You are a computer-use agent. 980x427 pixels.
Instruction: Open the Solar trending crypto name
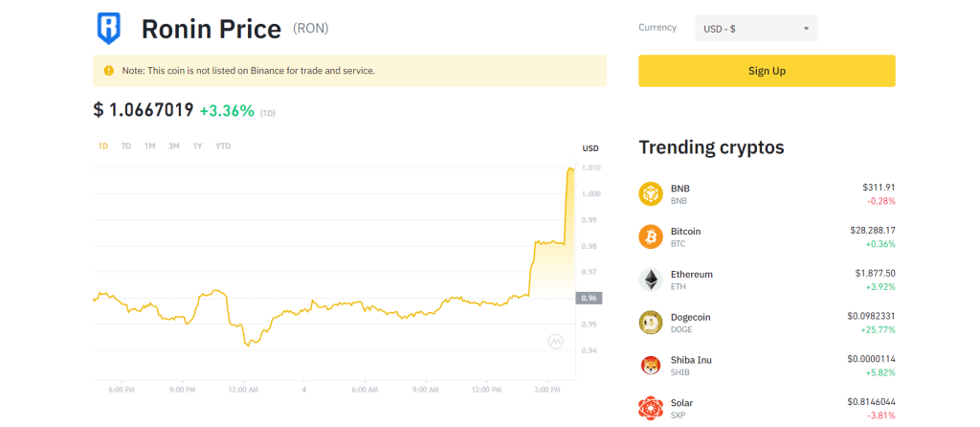681,403
